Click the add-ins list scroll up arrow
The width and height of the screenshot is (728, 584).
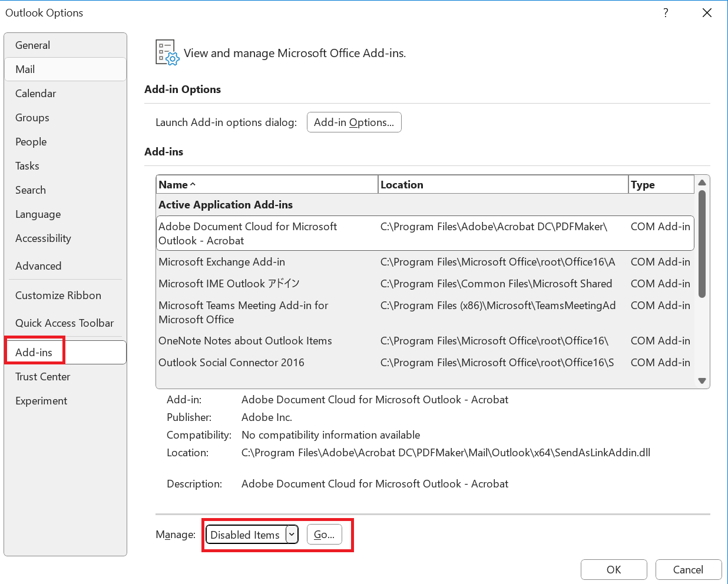[x=702, y=182]
